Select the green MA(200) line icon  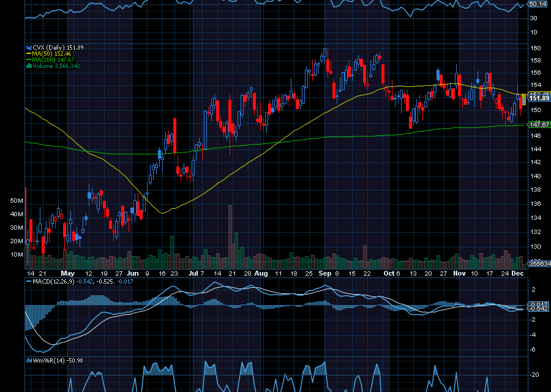pos(28,60)
